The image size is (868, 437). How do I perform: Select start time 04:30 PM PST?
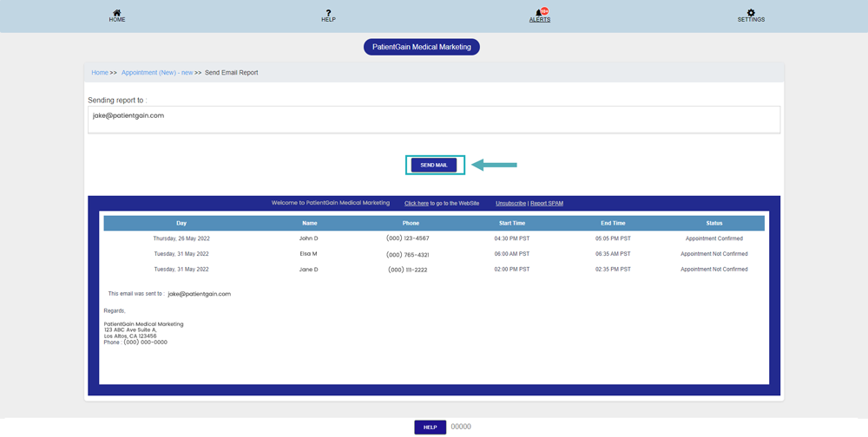[x=512, y=238]
